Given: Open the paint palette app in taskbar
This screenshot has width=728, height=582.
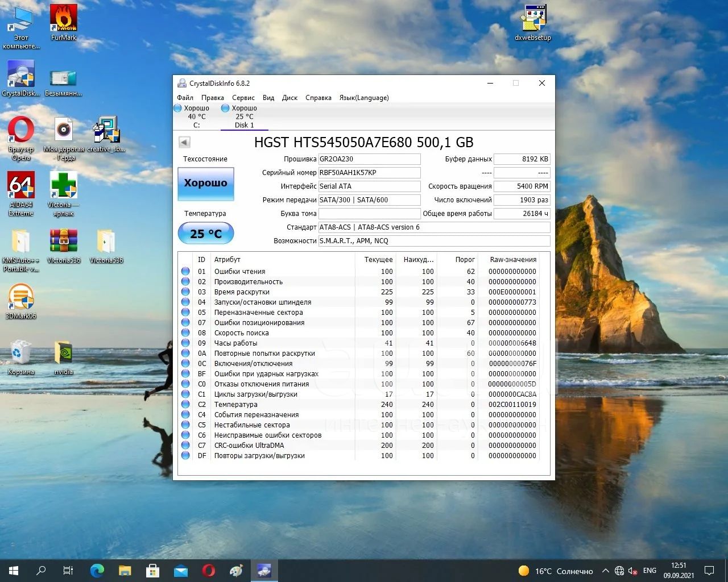Looking at the screenshot, I should (236, 570).
